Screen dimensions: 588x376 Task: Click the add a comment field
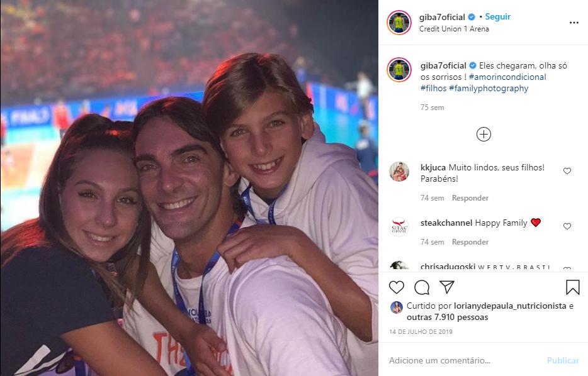pos(463,360)
